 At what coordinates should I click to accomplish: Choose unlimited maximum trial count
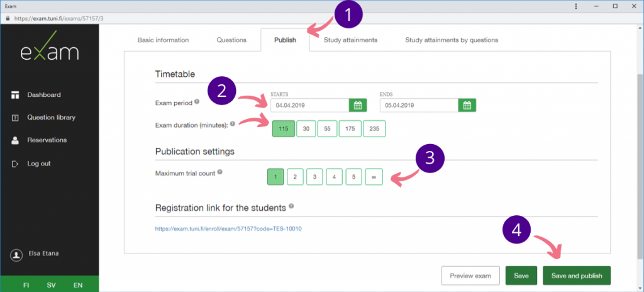tap(374, 177)
